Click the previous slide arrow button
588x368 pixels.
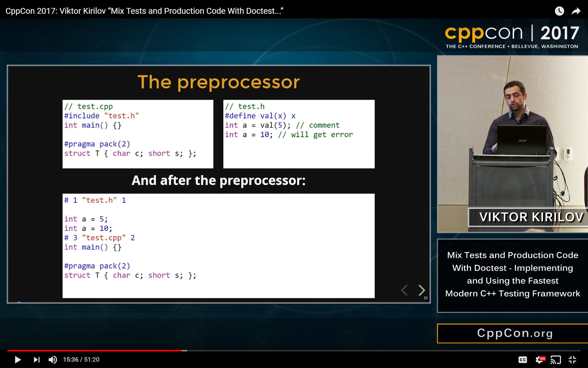coord(405,290)
